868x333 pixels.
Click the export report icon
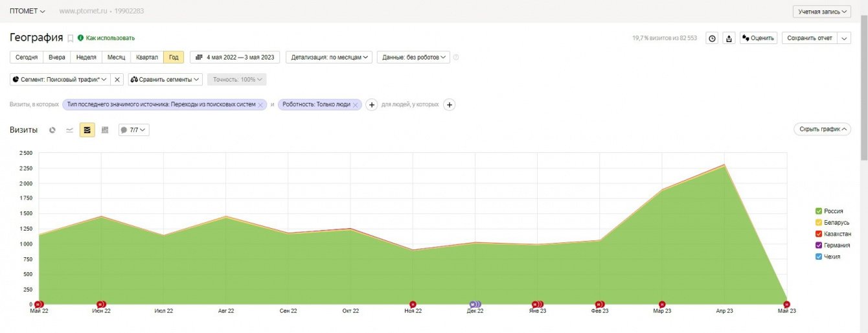click(729, 38)
